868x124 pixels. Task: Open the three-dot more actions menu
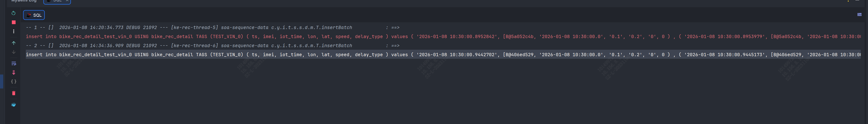click(13, 31)
